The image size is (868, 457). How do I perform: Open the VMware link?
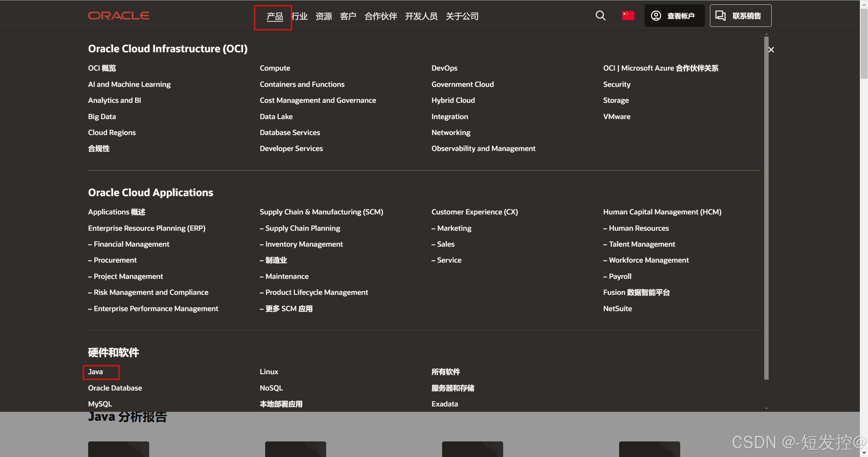pos(617,117)
